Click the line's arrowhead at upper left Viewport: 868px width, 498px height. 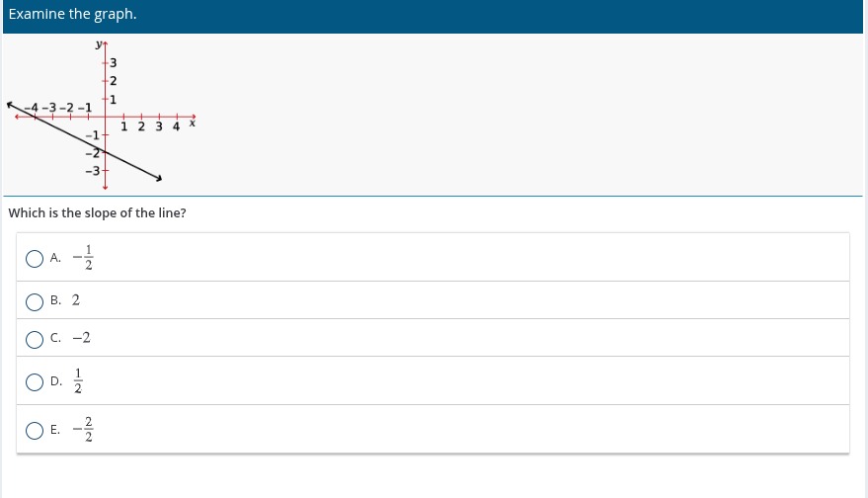pos(10,104)
